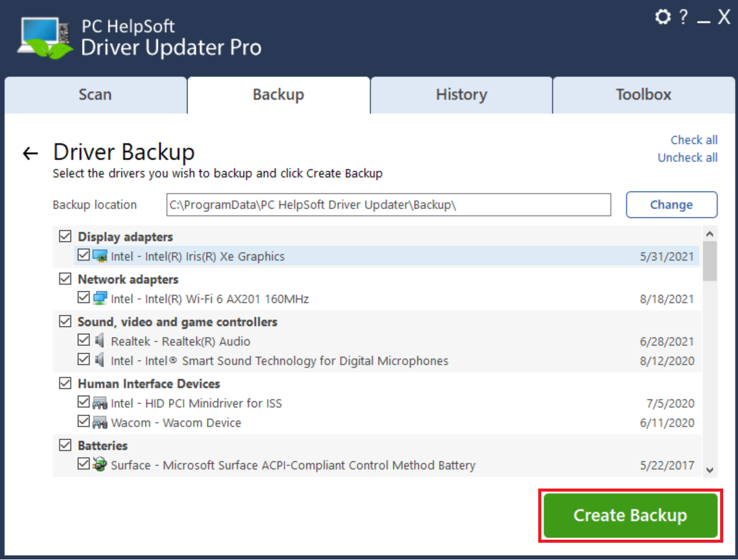Image resolution: width=738 pixels, height=560 pixels.
Task: Click the 6/28/2021 driver date
Action: coord(667,341)
